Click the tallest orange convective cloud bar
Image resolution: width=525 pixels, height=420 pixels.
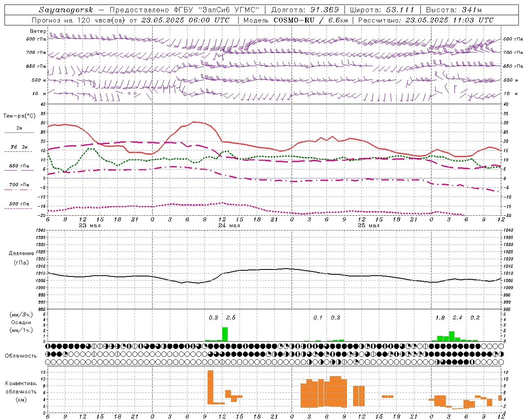tap(210, 387)
